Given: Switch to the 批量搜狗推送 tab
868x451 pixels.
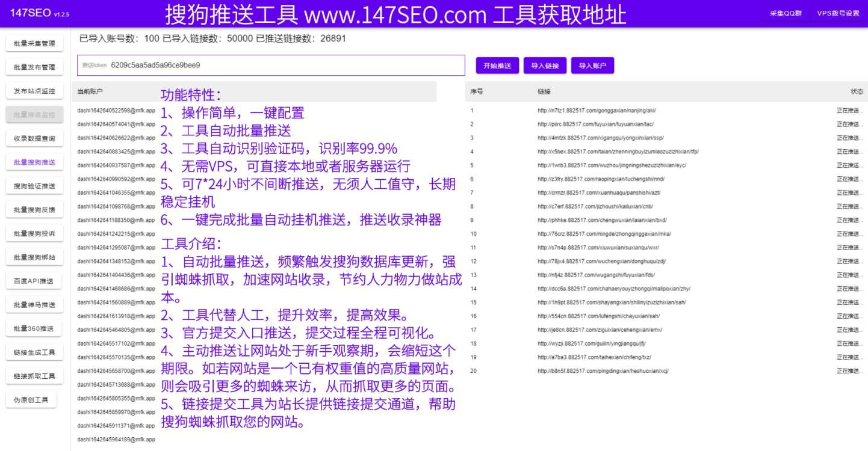Looking at the screenshot, I should [x=34, y=162].
